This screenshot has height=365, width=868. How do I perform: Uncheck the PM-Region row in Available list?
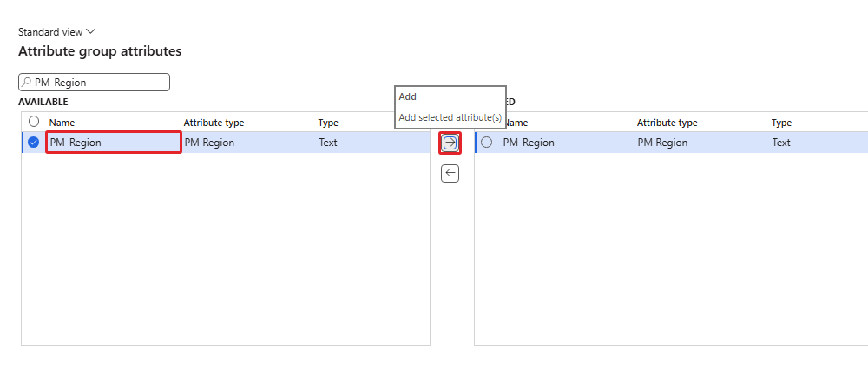34,143
